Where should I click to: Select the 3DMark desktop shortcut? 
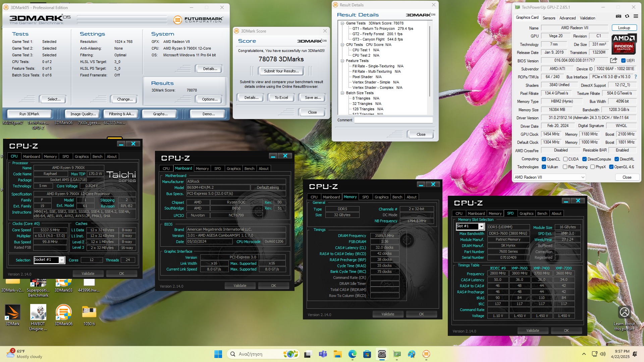click(12, 315)
